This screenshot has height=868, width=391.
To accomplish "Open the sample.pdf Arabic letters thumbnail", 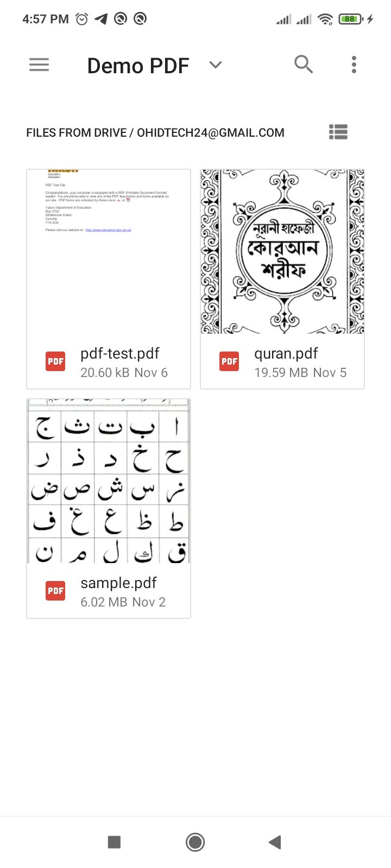I will tap(109, 481).
